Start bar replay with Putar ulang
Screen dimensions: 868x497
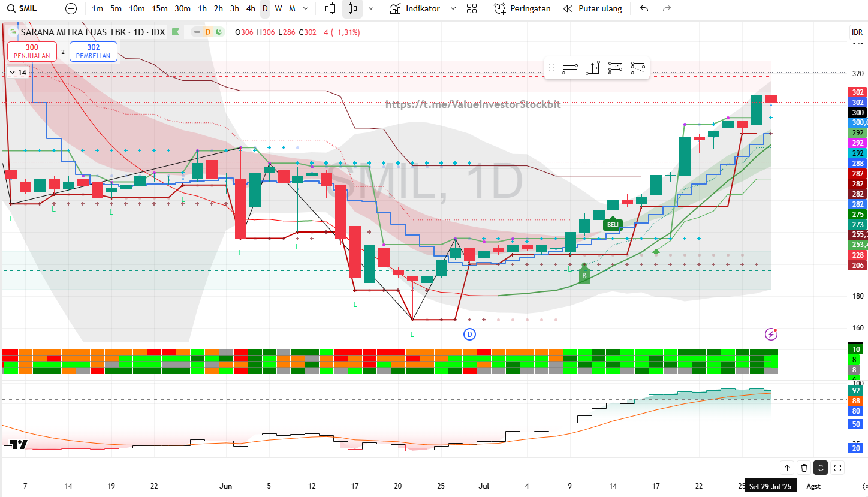593,8
